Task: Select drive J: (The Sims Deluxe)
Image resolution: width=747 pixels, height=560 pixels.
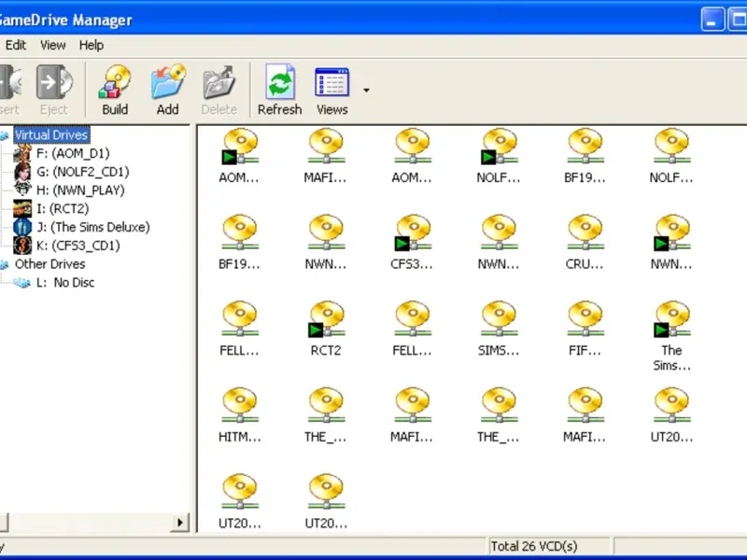Action: (x=92, y=227)
